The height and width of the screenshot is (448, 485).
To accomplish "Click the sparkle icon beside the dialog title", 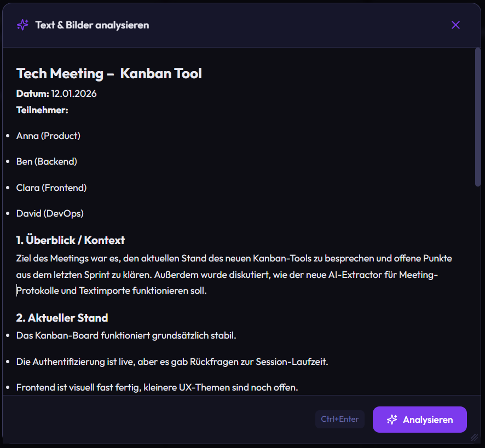I will [x=22, y=25].
